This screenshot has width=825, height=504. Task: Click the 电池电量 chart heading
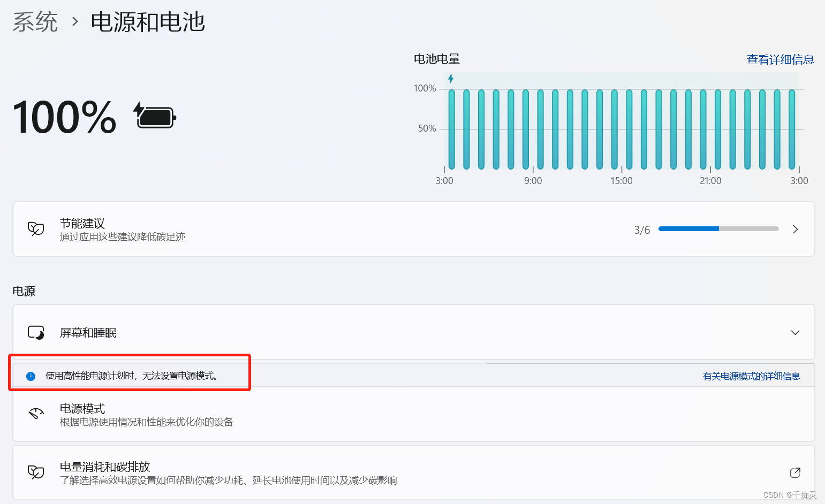[x=437, y=59]
